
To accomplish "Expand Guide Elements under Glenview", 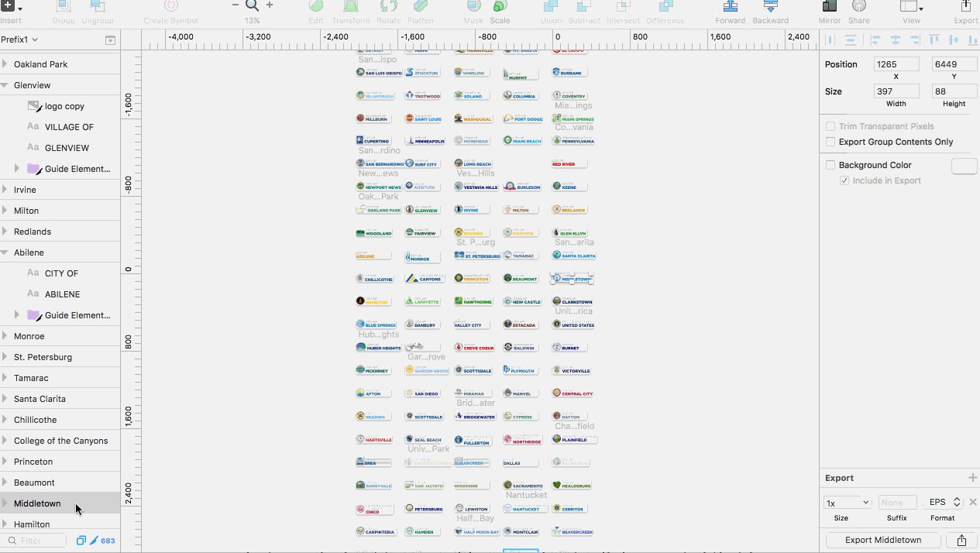I will [17, 168].
